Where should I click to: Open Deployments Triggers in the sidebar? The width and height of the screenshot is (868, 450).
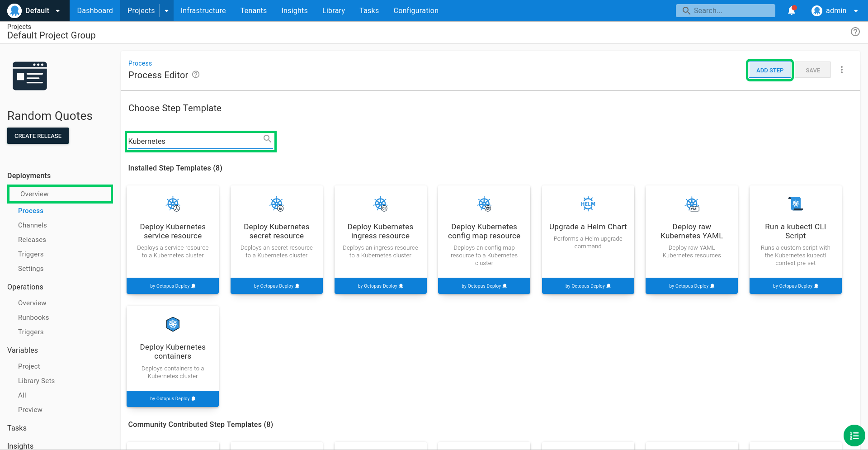pos(31,254)
